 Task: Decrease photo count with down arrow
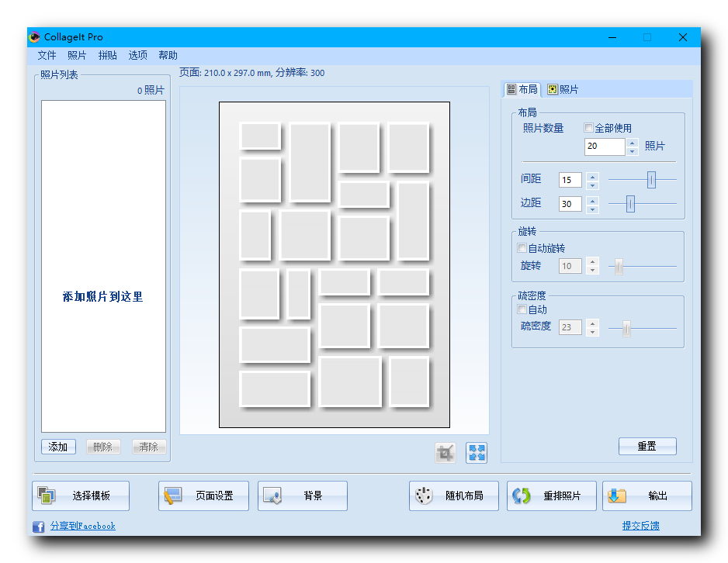[632, 151]
